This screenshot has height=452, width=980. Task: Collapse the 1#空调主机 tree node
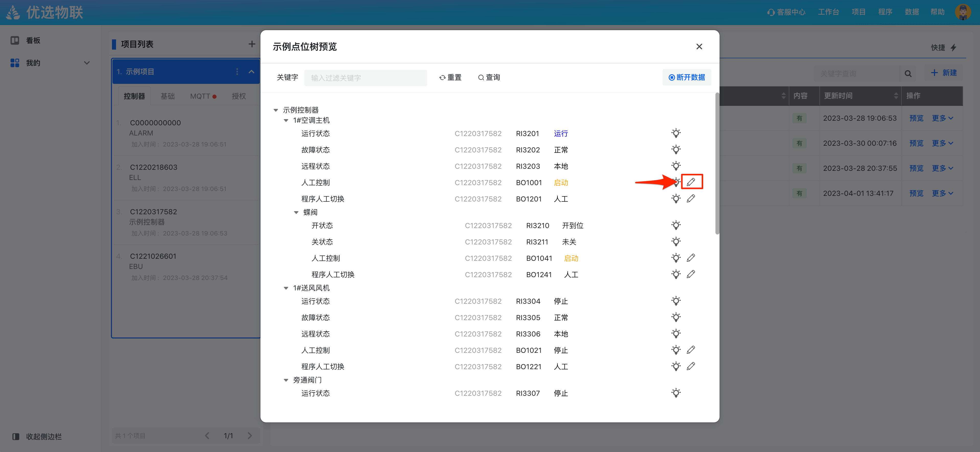286,121
